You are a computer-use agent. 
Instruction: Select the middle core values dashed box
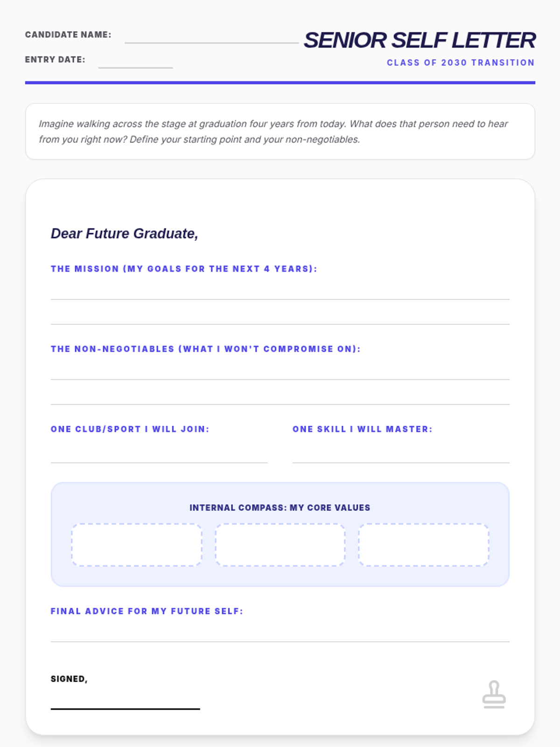tap(280, 545)
